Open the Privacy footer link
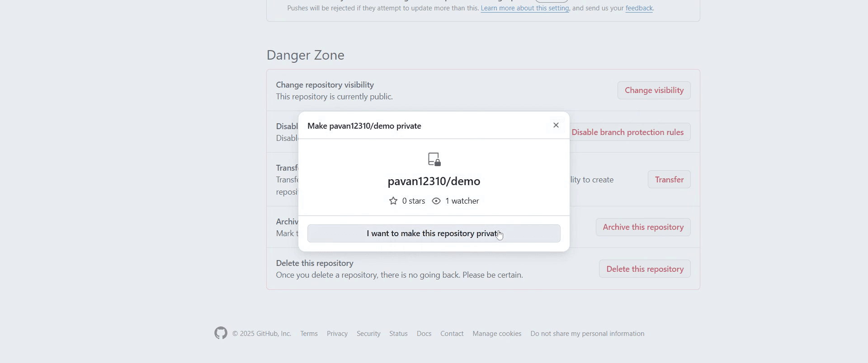The width and height of the screenshot is (868, 363). click(337, 334)
